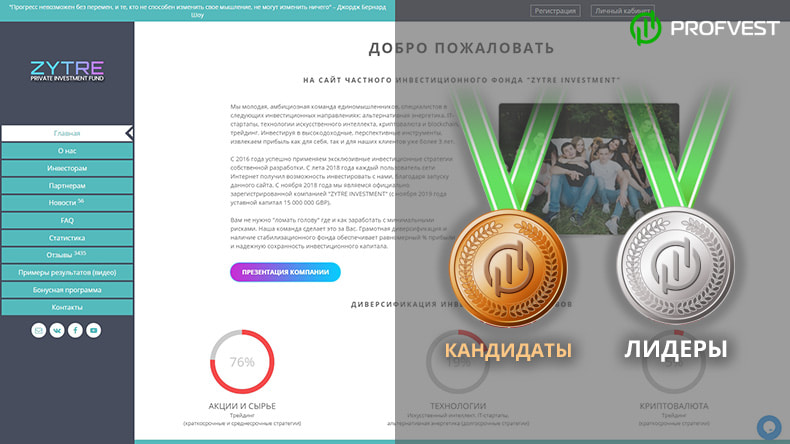The image size is (790, 444).
Task: Open the YouTube social icon
Action: click(x=93, y=330)
